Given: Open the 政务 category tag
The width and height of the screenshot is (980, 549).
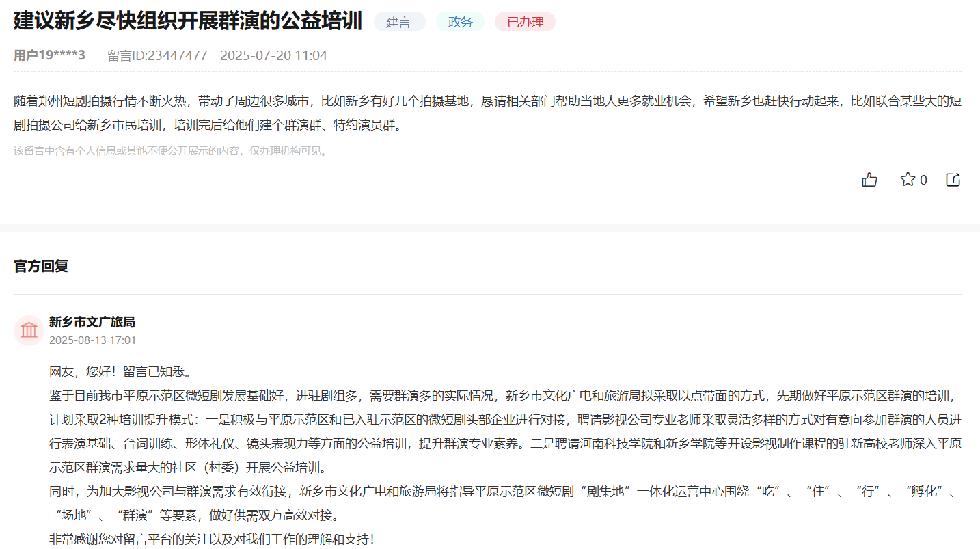Looking at the screenshot, I should pos(459,21).
